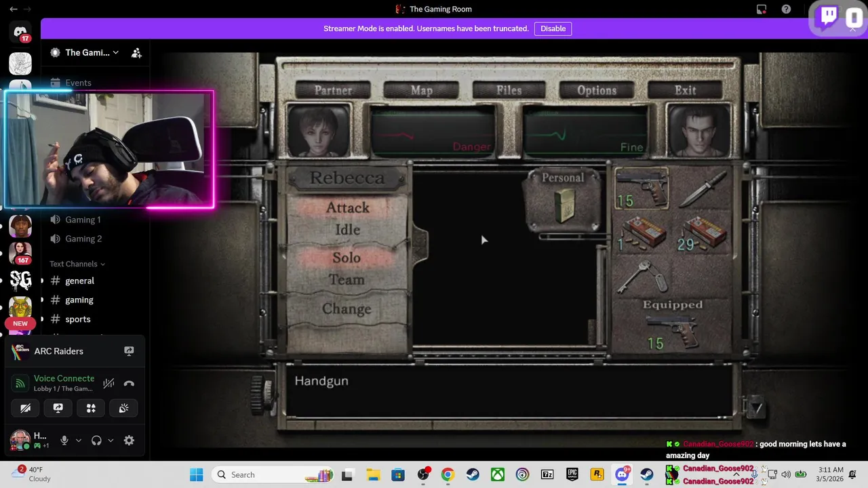
Task: Click voice connection signal icon
Action: pyautogui.click(x=20, y=384)
